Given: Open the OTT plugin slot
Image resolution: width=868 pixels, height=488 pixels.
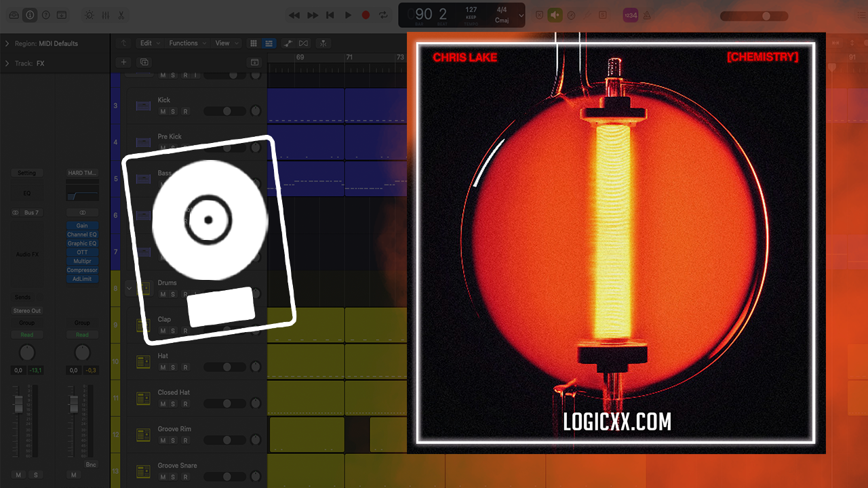Looking at the screenshot, I should point(82,252).
